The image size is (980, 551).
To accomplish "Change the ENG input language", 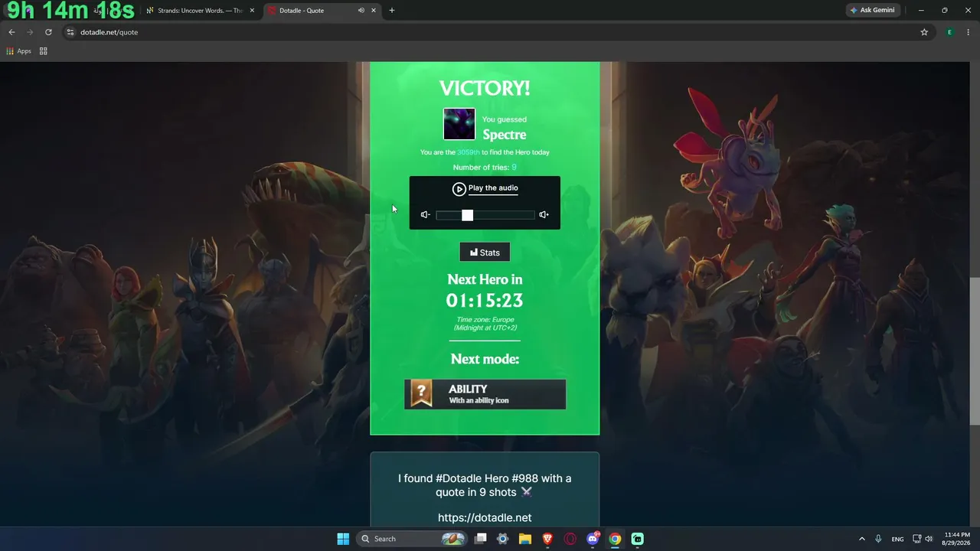I will click(x=897, y=539).
